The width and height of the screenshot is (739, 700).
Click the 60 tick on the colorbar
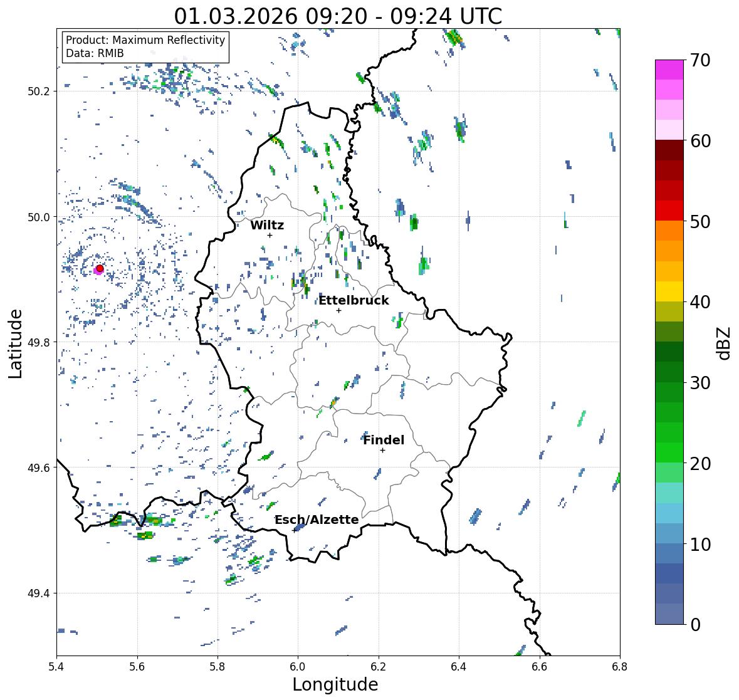point(700,141)
